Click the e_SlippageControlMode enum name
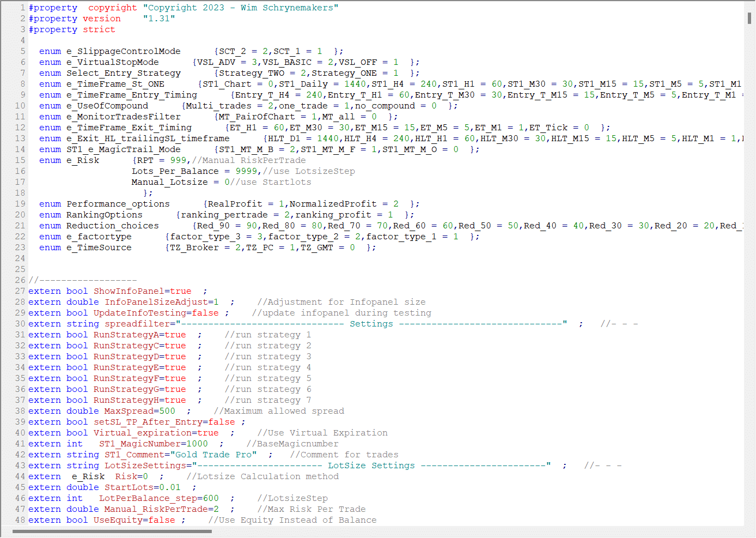This screenshot has height=538, width=756. (x=123, y=51)
